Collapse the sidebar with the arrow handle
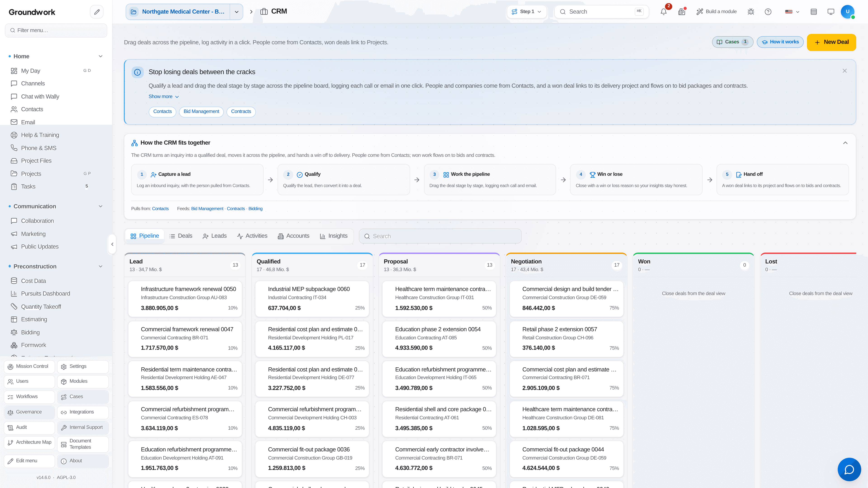The image size is (868, 488). [x=112, y=244]
